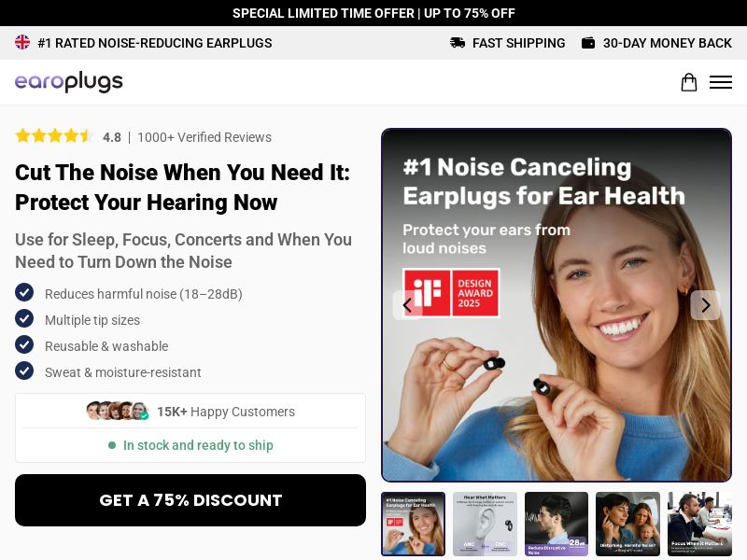Click the money back wallet icon

[x=588, y=43]
